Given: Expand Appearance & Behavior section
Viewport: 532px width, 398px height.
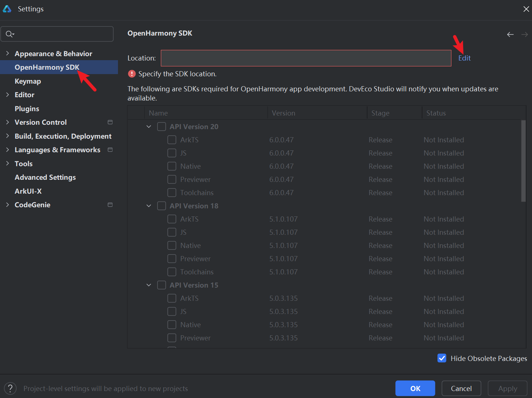Looking at the screenshot, I should pos(7,54).
